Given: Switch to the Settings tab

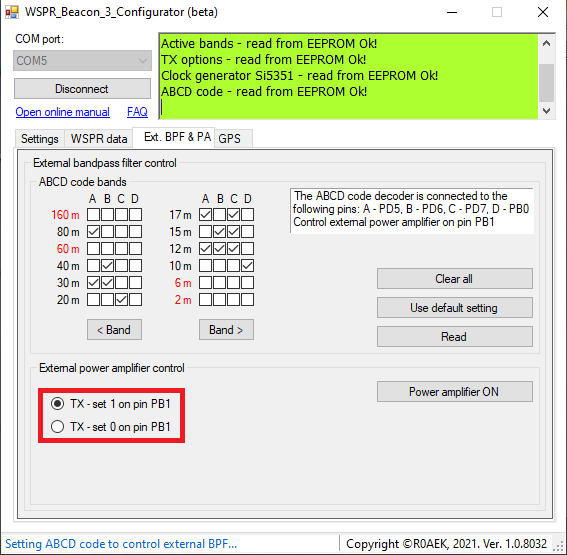Looking at the screenshot, I should click(x=39, y=139).
